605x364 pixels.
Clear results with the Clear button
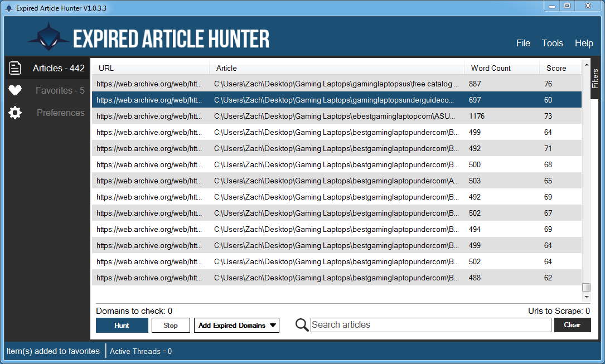(x=572, y=325)
